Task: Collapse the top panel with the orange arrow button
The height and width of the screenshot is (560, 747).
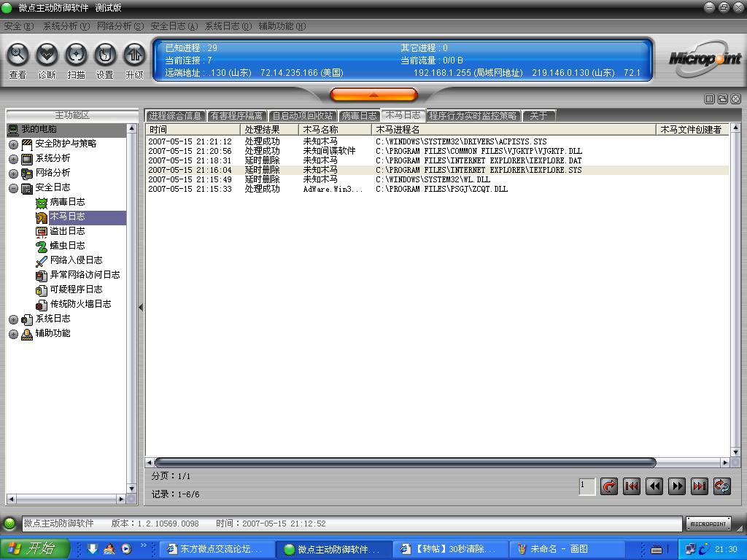Action: coord(373,95)
